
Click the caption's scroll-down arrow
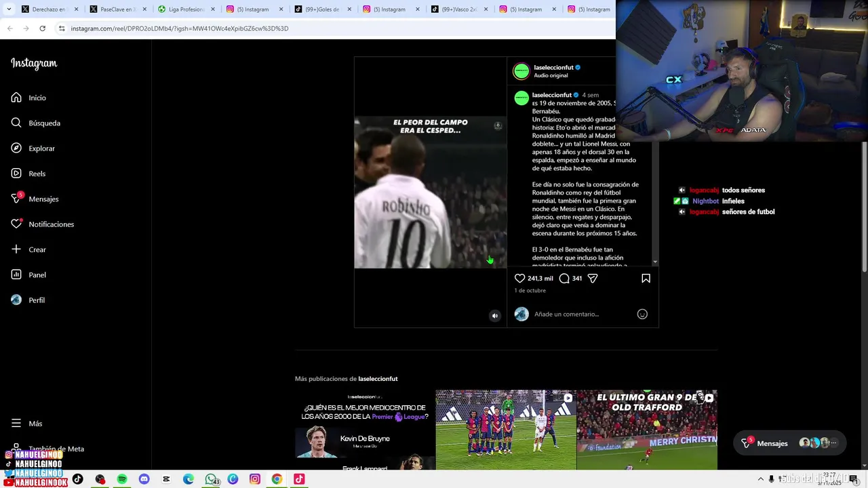[655, 262]
